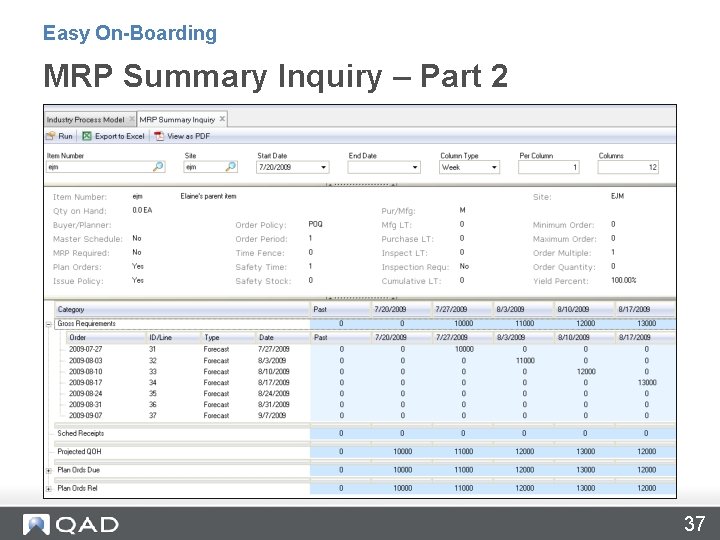Viewport: 720px width, 540px height.
Task: Click the top Past column header
Action: [340, 309]
